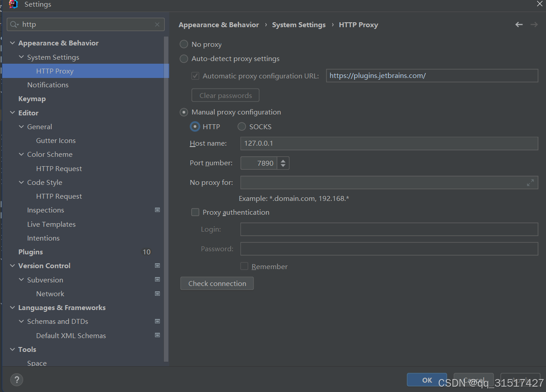Screen dimensions: 546x392
Task: Toggle the Automatic proxy configuration URL checkbox
Action: pos(195,76)
